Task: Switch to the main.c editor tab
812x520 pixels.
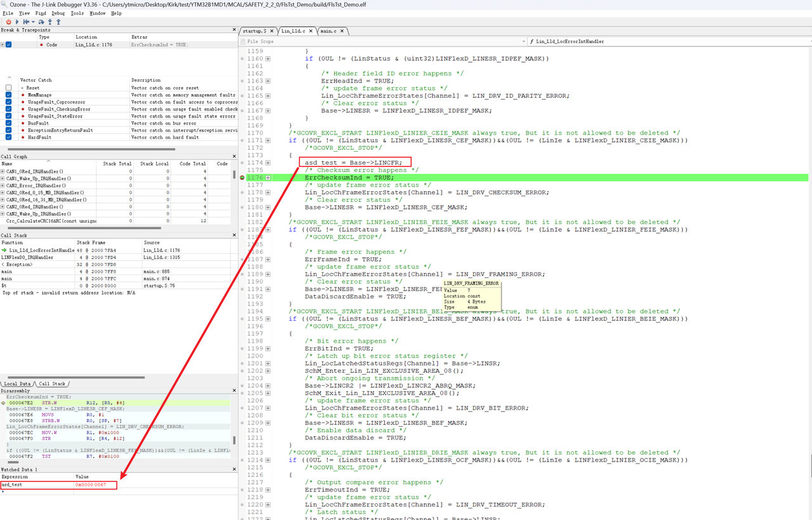Action: tap(328, 30)
